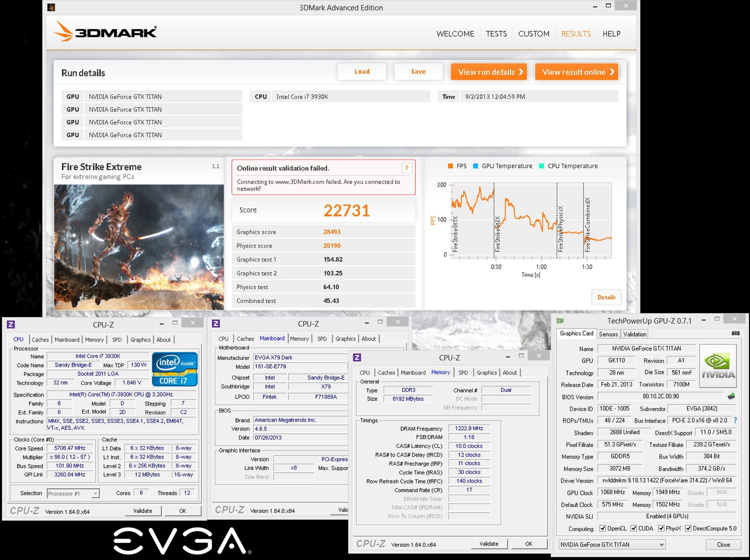Click the cyan CPU Temperature legend swatch
The height and width of the screenshot is (560, 750).
tap(541, 166)
